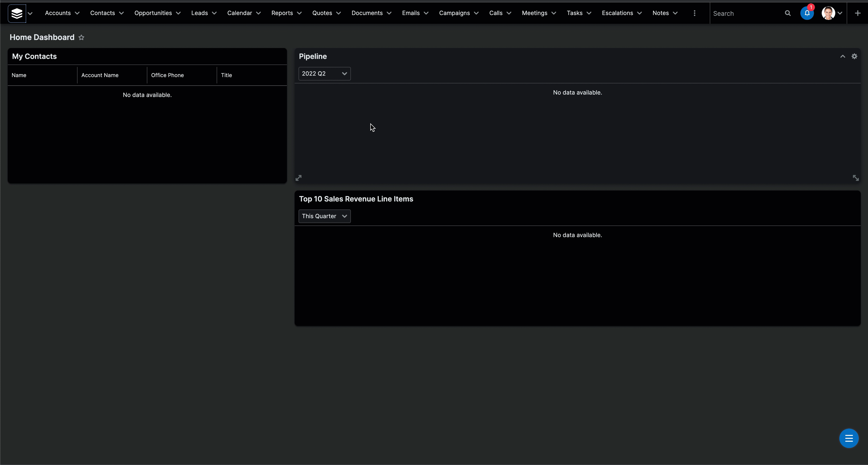Open the Pipeline dashlet settings gear
Viewport: 868px width, 465px height.
point(854,56)
